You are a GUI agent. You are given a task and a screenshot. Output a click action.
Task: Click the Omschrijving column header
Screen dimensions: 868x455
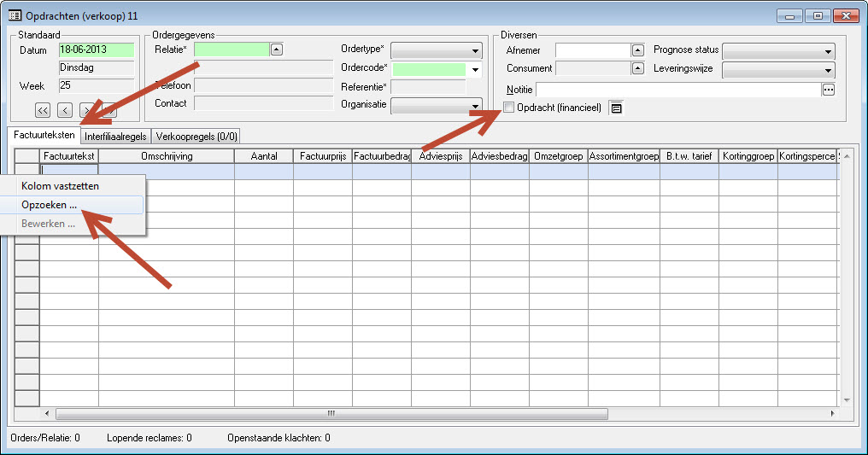167,156
